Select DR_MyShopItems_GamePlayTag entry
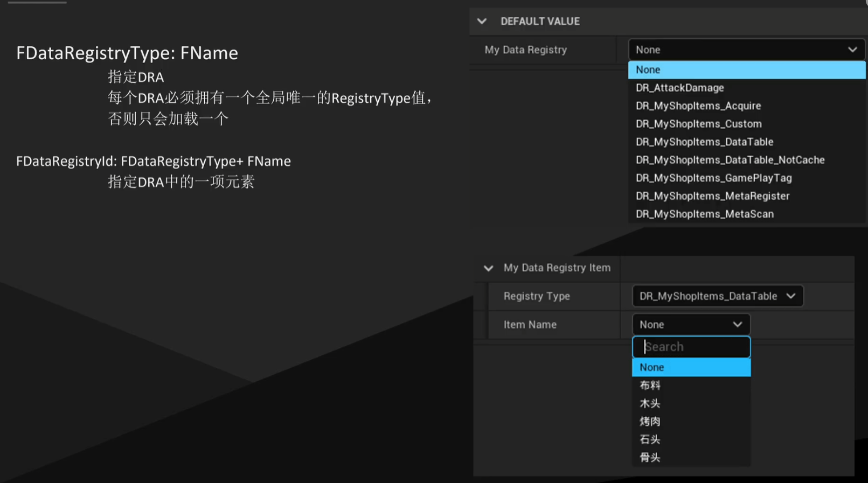Screen dimensions: 868x483 pyautogui.click(x=713, y=178)
